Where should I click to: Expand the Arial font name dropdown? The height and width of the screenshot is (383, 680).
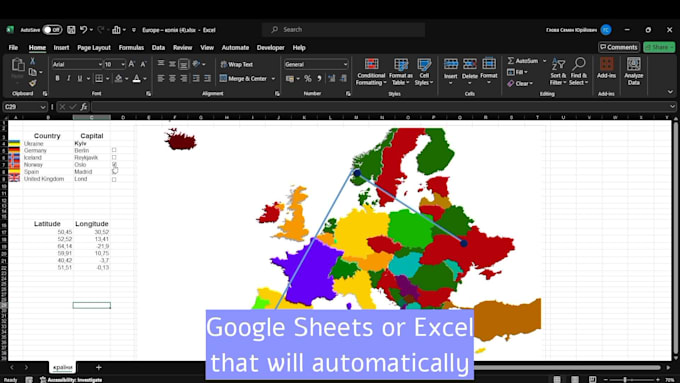100,64
